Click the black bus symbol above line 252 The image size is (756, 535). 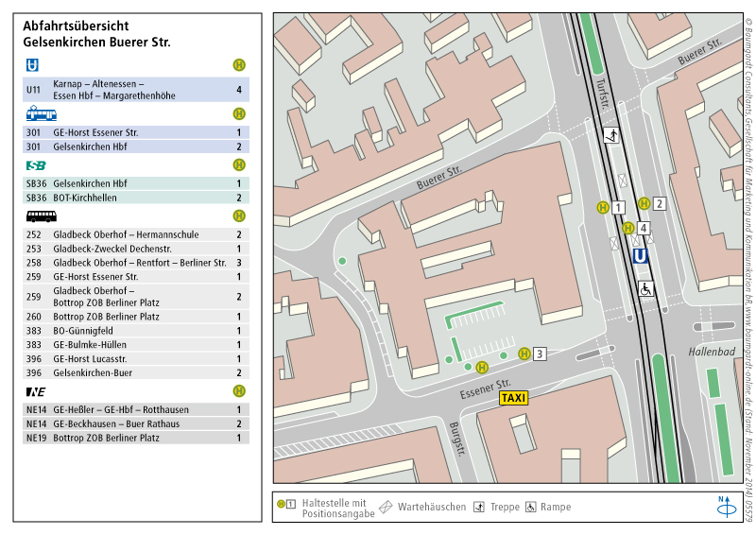(42, 216)
